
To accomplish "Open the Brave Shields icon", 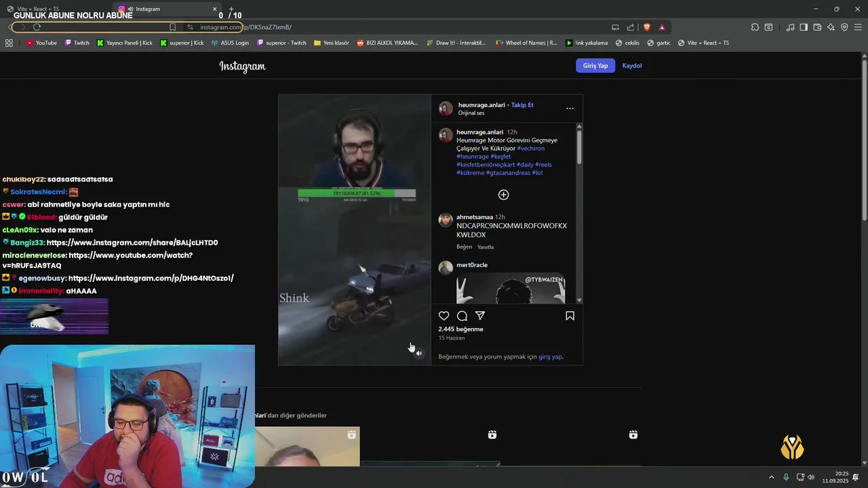I will pos(646,27).
